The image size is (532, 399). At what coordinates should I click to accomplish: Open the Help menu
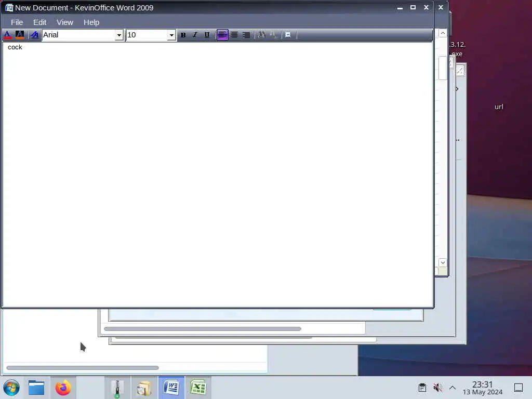pos(91,22)
